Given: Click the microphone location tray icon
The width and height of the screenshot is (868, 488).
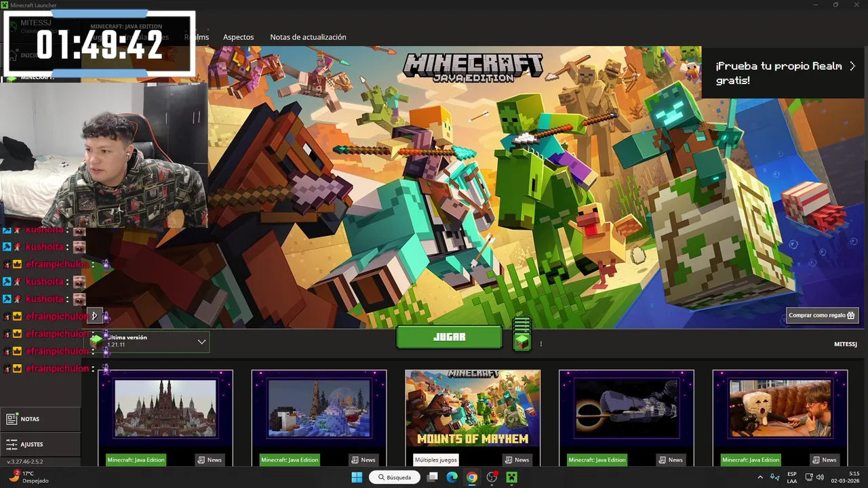Looking at the screenshot, I should 775,477.
